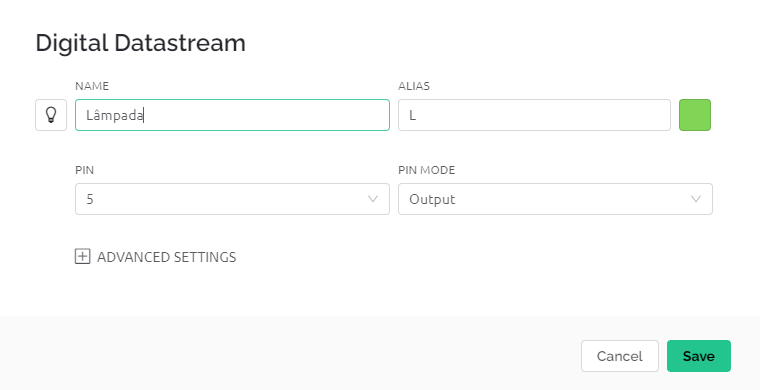Click the letter L in Alias
The width and height of the screenshot is (760, 390).
412,115
